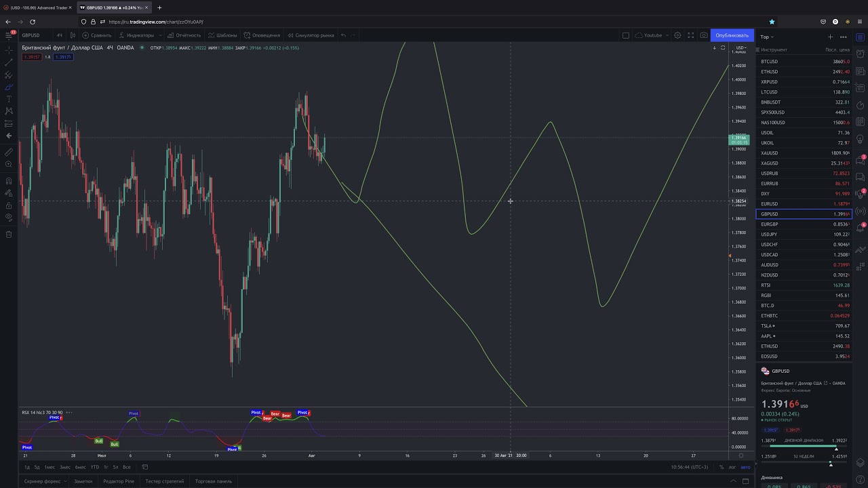Screen dimensions: 868x488
Task: Select chart layout square icon
Action: click(x=626, y=35)
